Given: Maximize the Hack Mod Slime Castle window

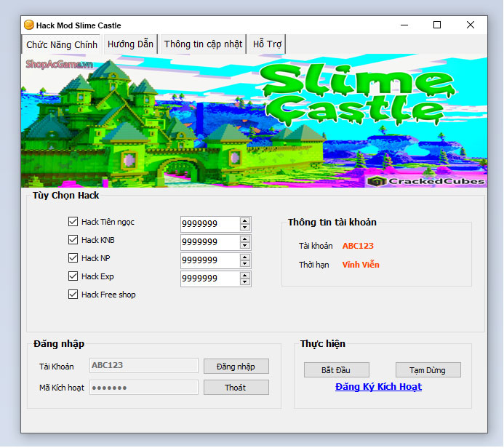Looking at the screenshot, I should (x=437, y=25).
